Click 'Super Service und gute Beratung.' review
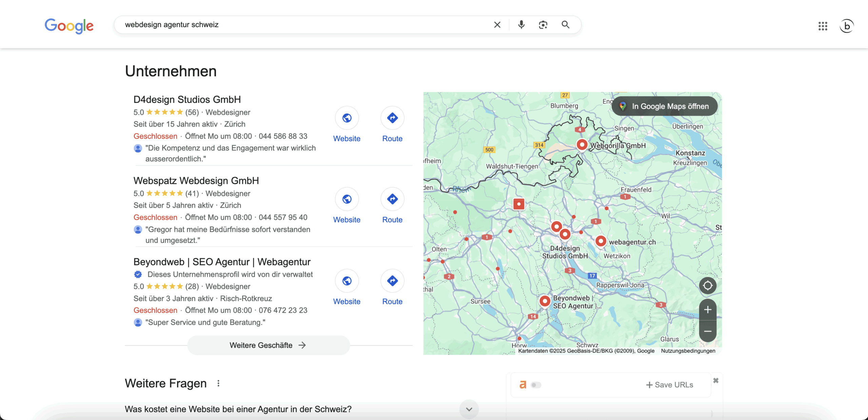 click(x=205, y=322)
